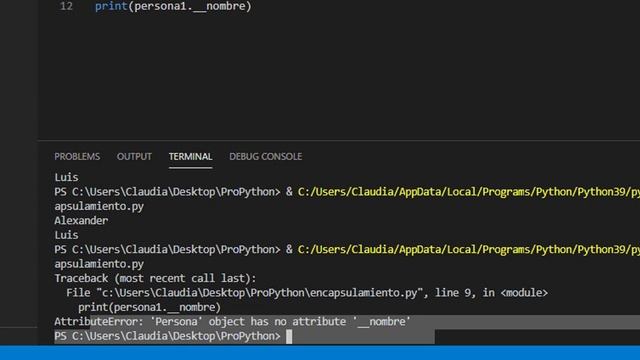Open the OUTPUT panel tab
Image resolution: width=640 pixels, height=360 pixels.
click(134, 157)
